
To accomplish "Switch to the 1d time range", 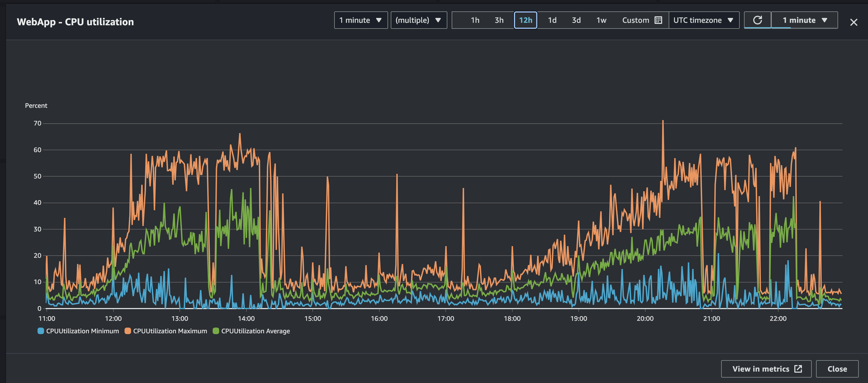I will tap(552, 20).
